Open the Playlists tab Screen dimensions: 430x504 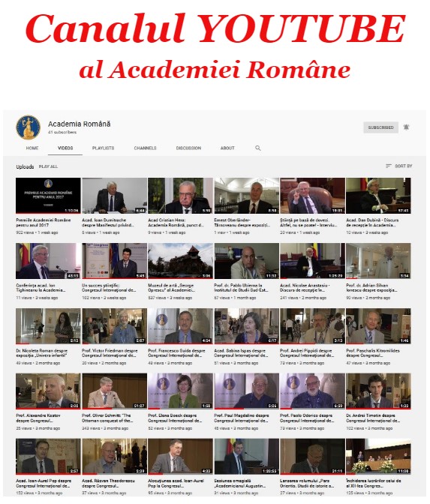pyautogui.click(x=104, y=148)
